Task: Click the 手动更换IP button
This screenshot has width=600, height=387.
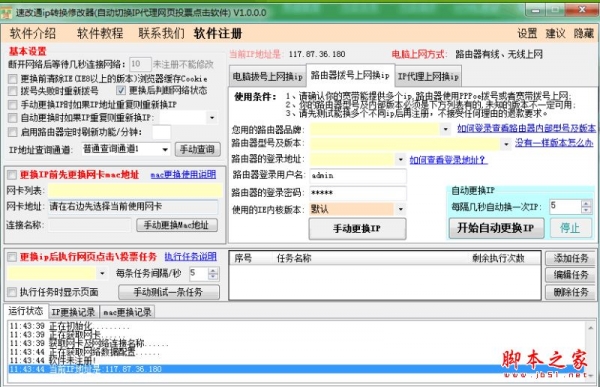Action: 357,229
